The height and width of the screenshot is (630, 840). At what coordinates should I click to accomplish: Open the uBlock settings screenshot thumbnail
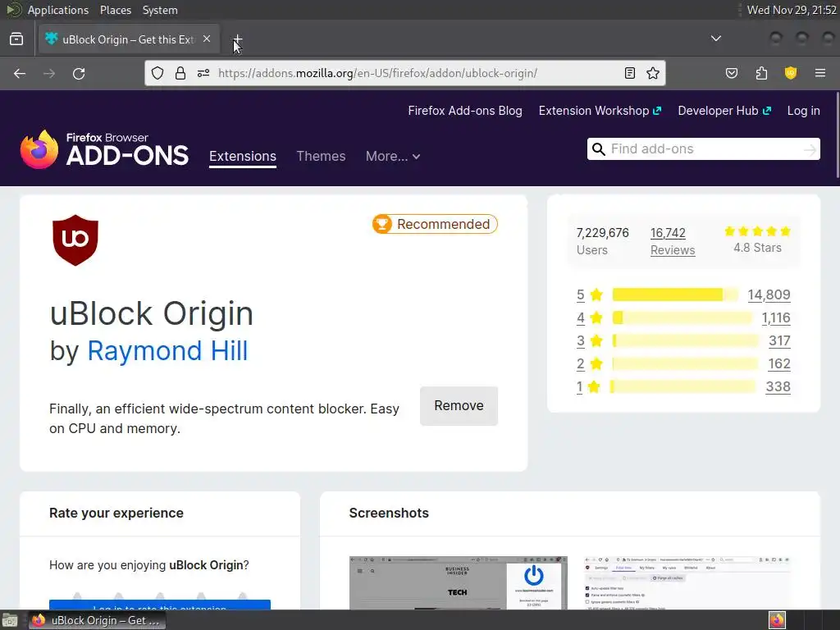click(687, 583)
